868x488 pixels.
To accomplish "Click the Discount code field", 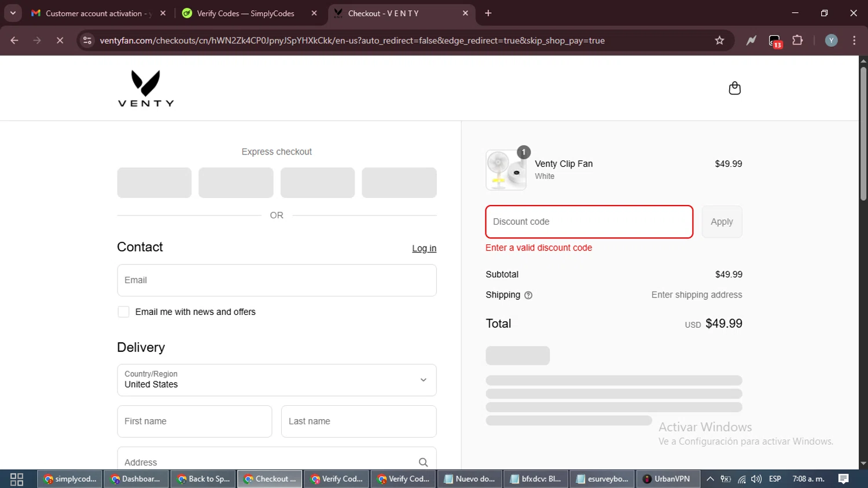I will coord(589,222).
